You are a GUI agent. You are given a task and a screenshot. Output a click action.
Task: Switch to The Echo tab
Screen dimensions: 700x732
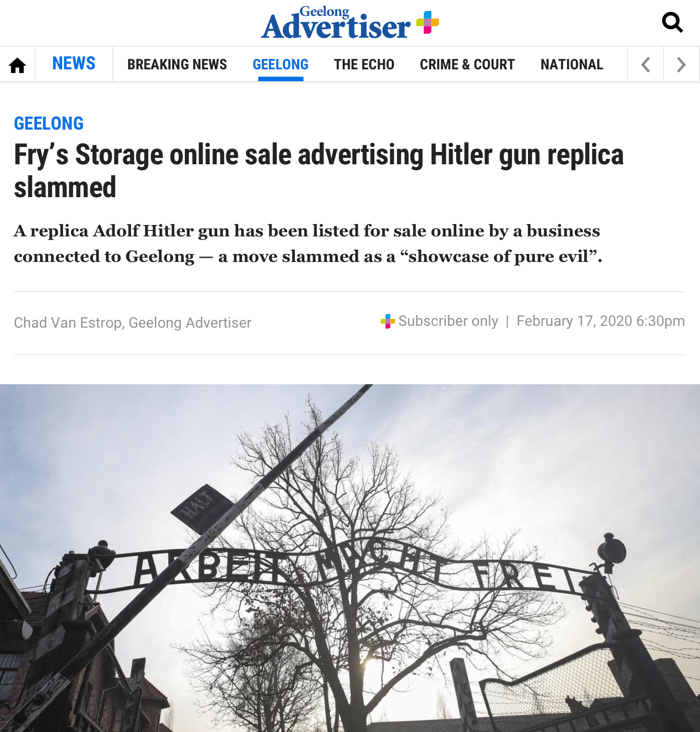click(x=364, y=64)
